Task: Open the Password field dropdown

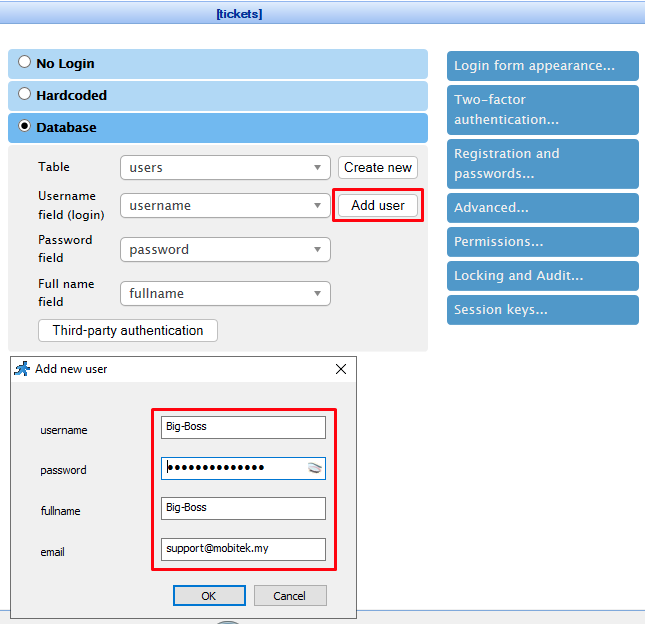Action: 317,250
